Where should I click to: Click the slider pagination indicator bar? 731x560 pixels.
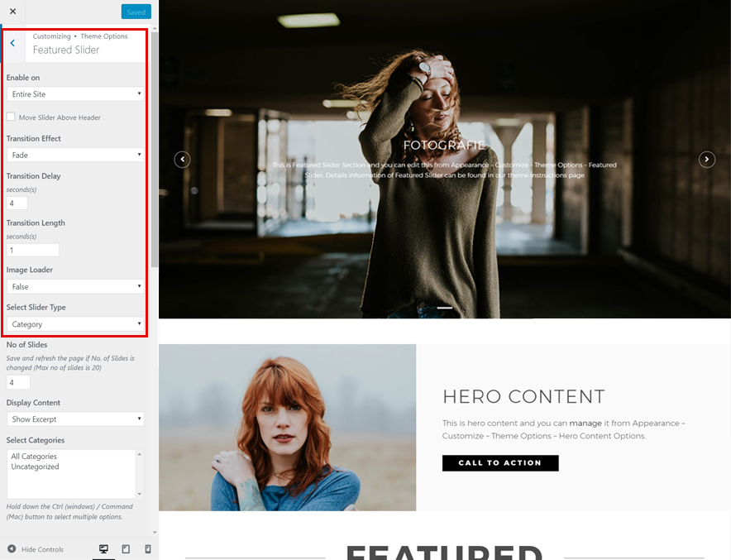445,308
